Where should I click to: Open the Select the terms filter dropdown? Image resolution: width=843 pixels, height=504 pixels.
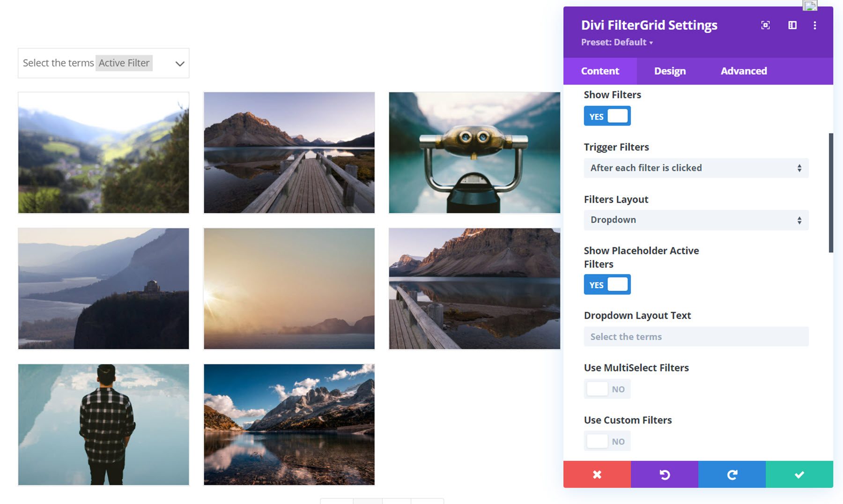pyautogui.click(x=103, y=63)
